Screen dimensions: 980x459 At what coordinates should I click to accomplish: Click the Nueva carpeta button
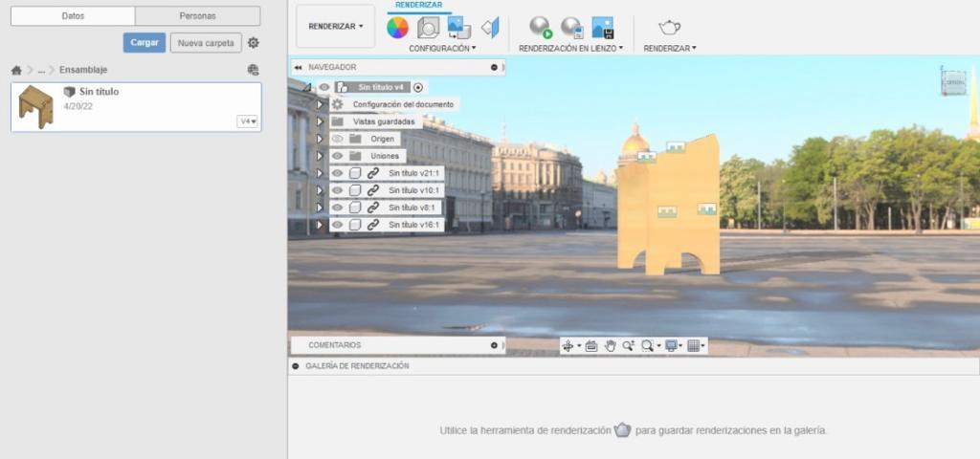pos(206,42)
